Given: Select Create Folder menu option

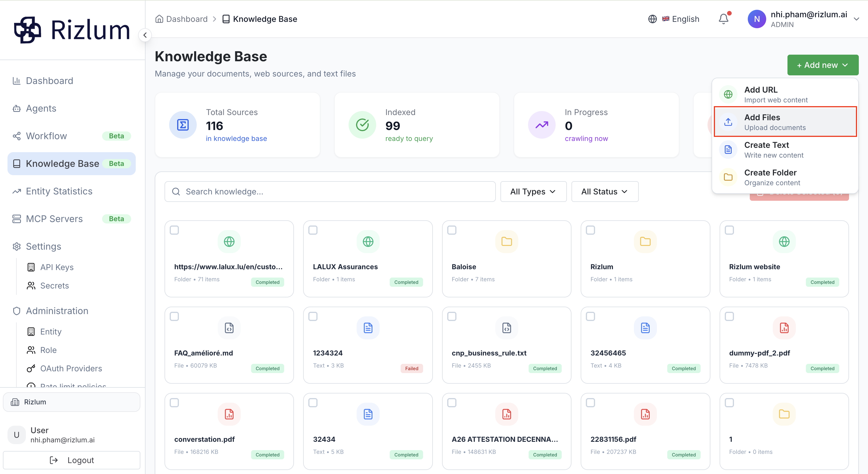Looking at the screenshot, I should (785, 177).
